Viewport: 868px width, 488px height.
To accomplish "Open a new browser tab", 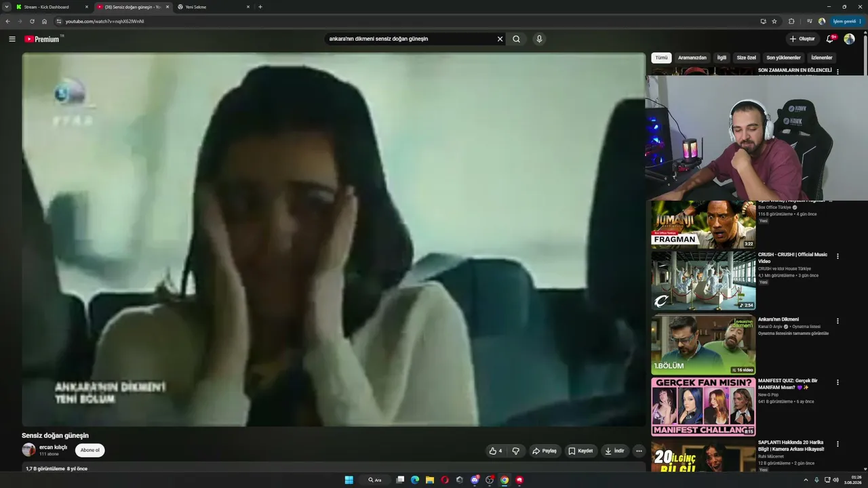I will coord(260,7).
